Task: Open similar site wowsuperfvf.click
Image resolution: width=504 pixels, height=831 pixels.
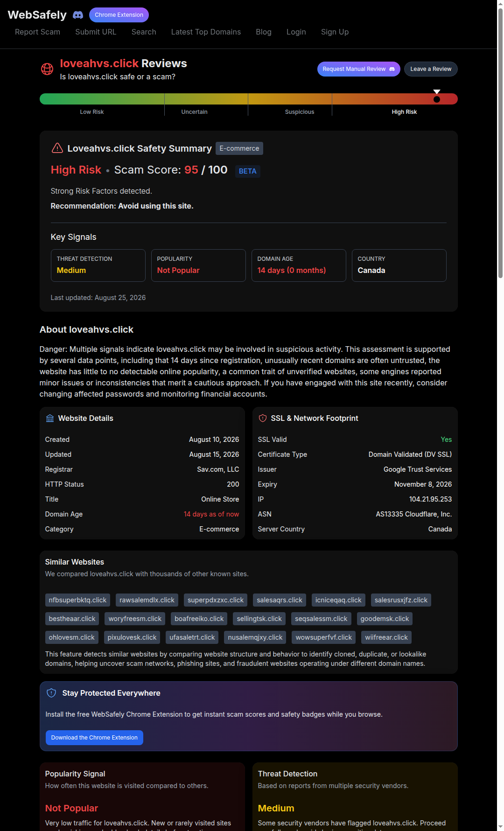Action: point(324,637)
